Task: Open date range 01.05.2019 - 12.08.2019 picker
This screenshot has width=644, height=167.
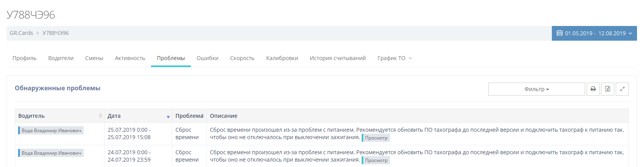Action: (x=594, y=33)
